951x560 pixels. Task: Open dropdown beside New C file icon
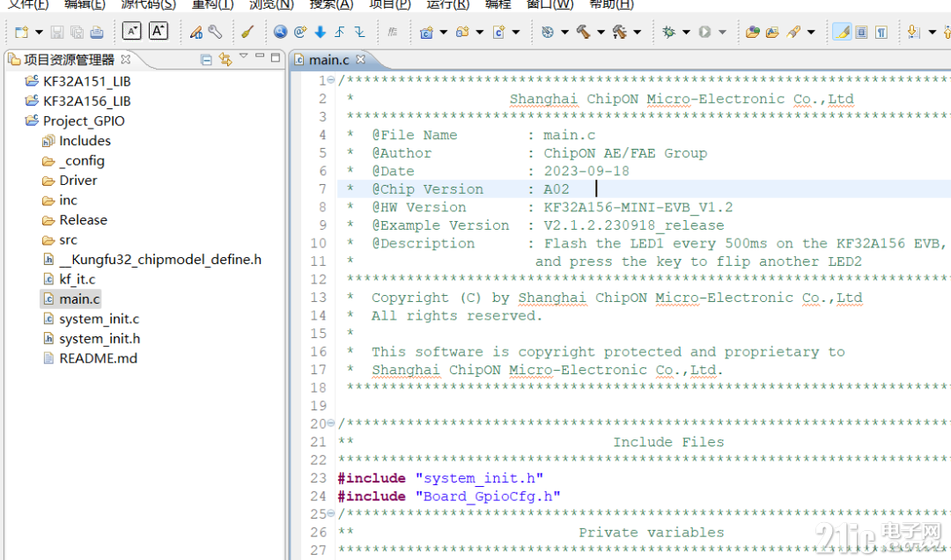515,33
